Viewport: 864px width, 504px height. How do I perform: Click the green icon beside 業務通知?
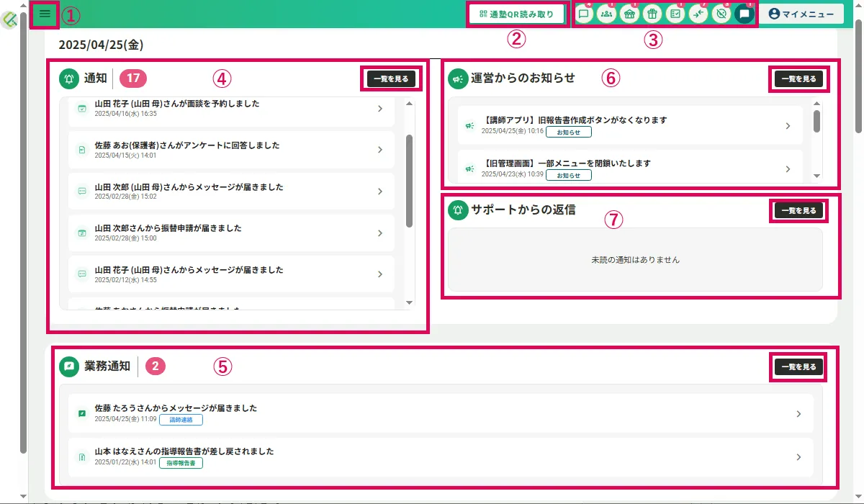(69, 366)
